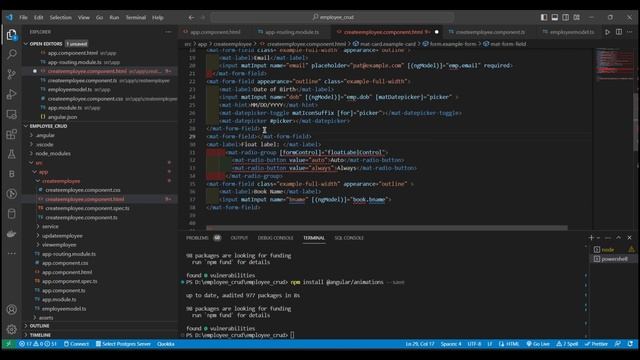Open the Run and Debug view
Image resolution: width=640 pixels, height=360 pixels.
click(x=11, y=94)
